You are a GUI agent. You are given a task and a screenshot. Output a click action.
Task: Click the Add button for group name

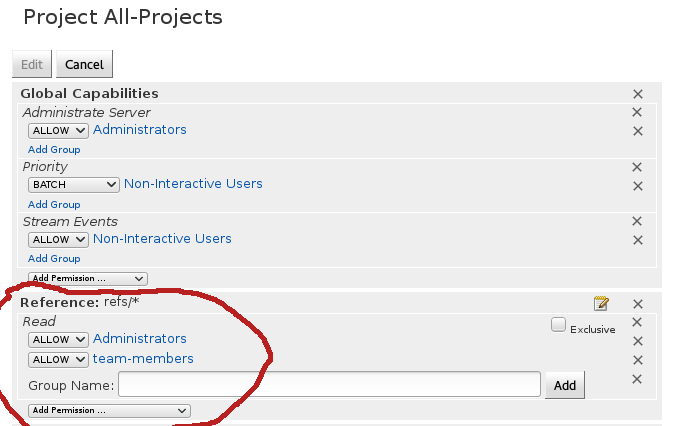(x=565, y=385)
